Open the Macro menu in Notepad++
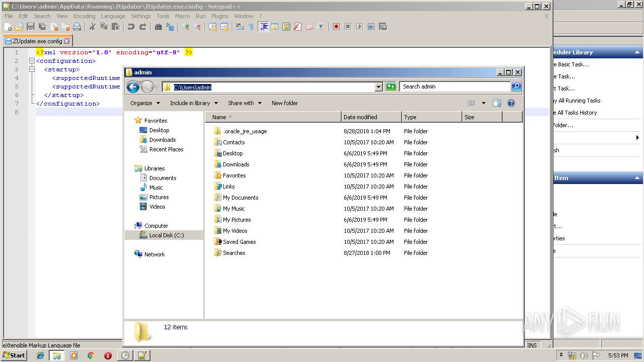 182,16
